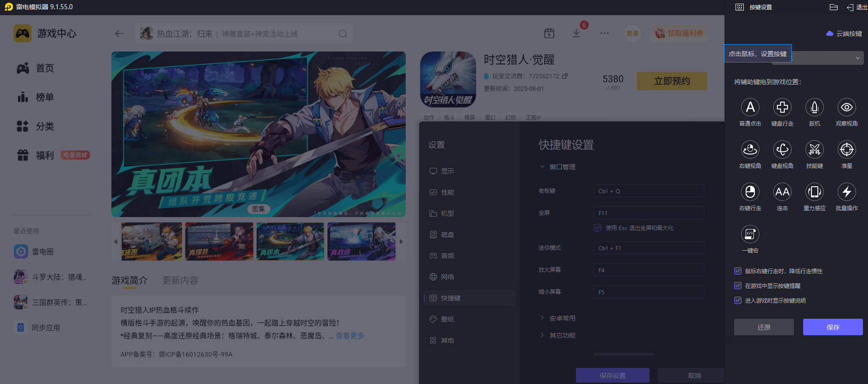
Task: Open the calendar sign-in icon
Action: click(x=549, y=33)
